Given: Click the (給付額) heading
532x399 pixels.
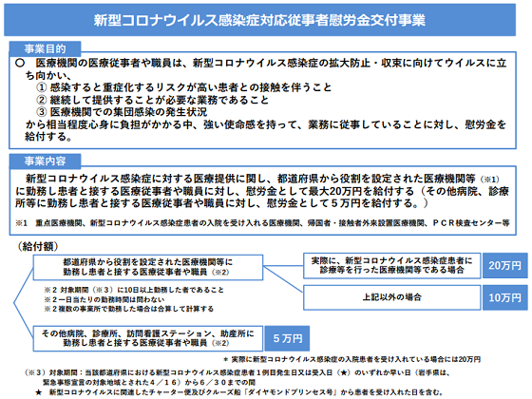Looking at the screenshot, I should tap(37, 246).
